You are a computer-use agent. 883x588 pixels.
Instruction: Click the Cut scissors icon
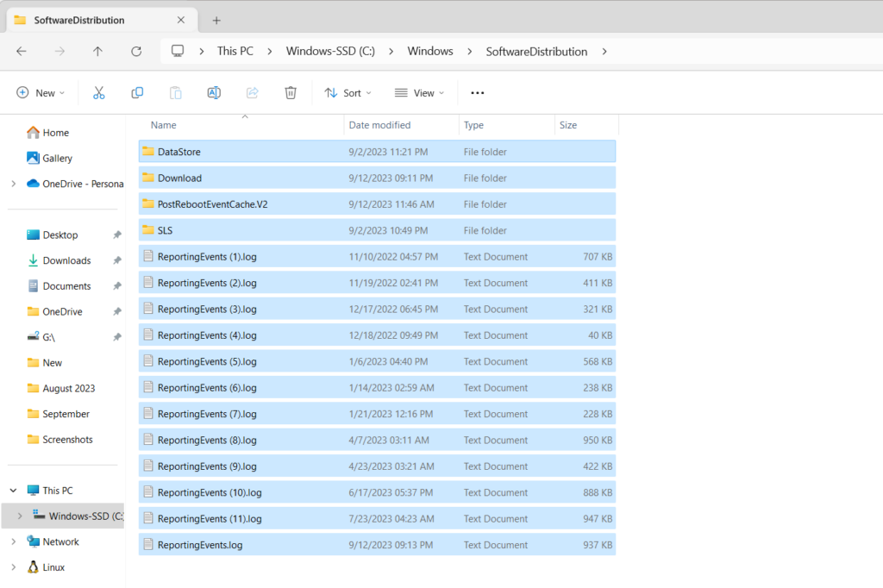[98, 93]
